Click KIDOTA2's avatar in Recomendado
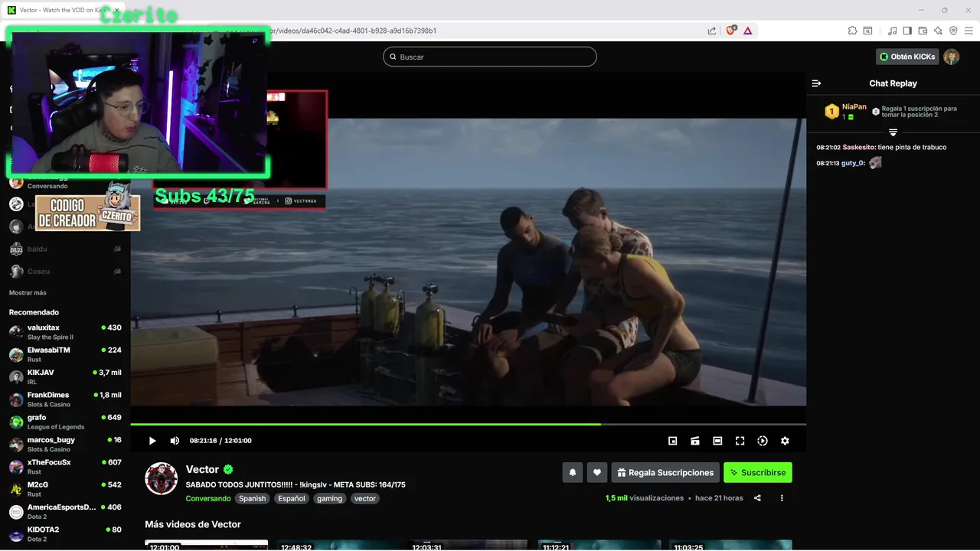This screenshot has height=551, width=980. tap(16, 534)
